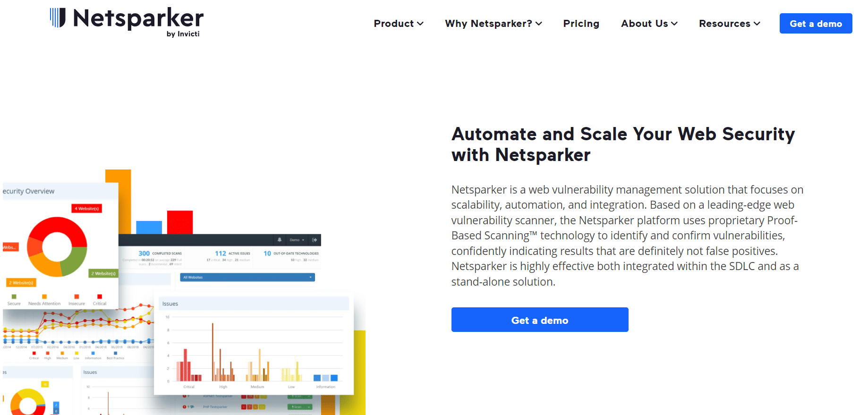Image resolution: width=868 pixels, height=415 pixels.
Task: Click the chevron next to Product
Action: pyautogui.click(x=420, y=24)
